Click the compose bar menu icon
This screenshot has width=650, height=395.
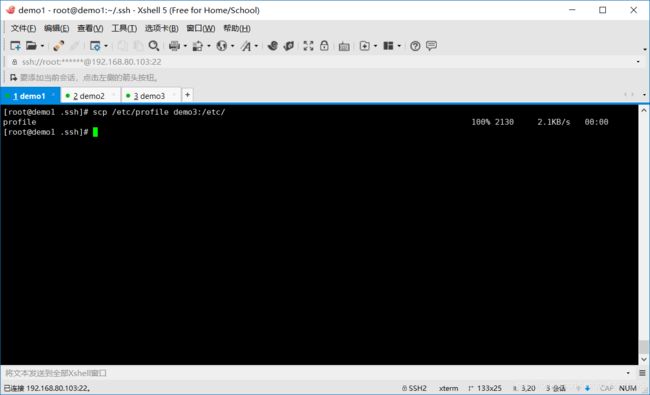[x=642, y=373]
